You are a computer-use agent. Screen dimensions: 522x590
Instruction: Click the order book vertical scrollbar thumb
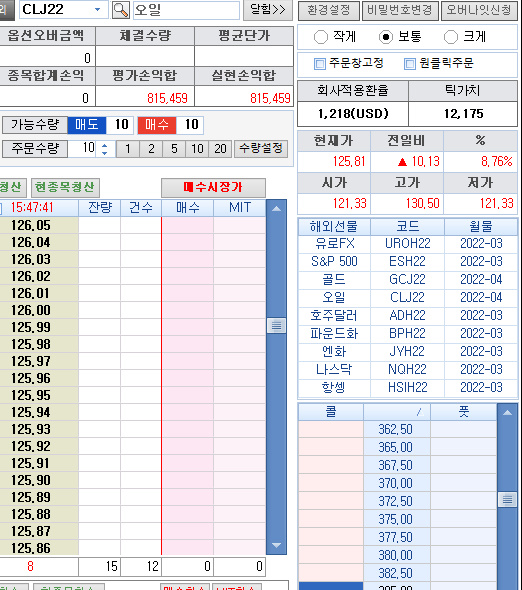(x=276, y=325)
